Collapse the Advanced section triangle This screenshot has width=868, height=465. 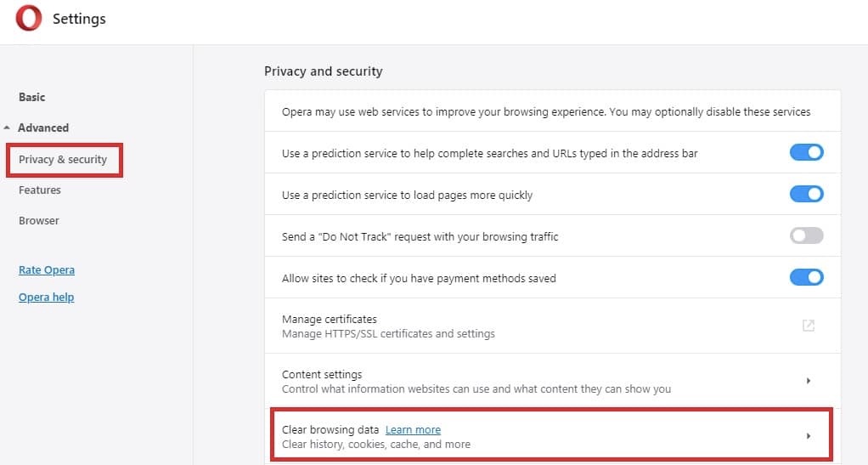click(x=8, y=128)
